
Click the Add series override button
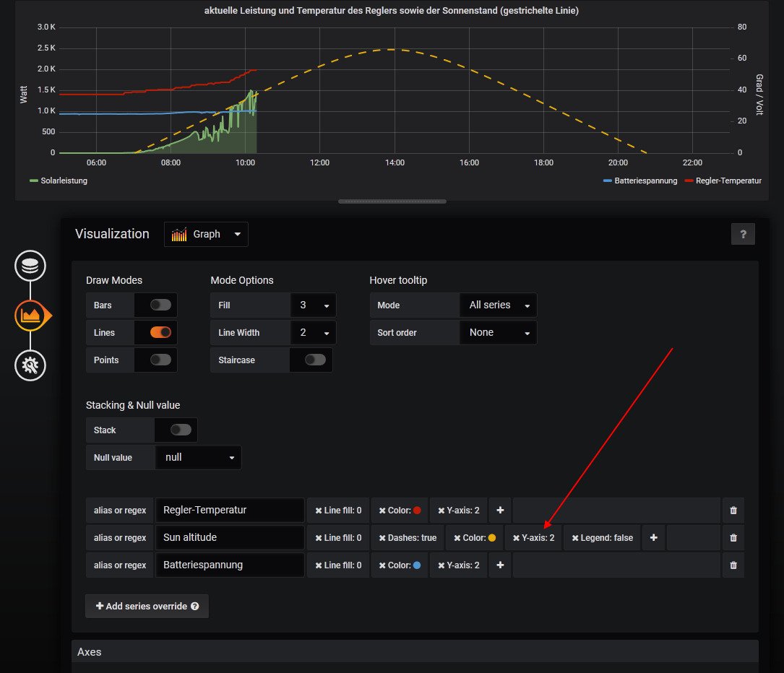(147, 607)
